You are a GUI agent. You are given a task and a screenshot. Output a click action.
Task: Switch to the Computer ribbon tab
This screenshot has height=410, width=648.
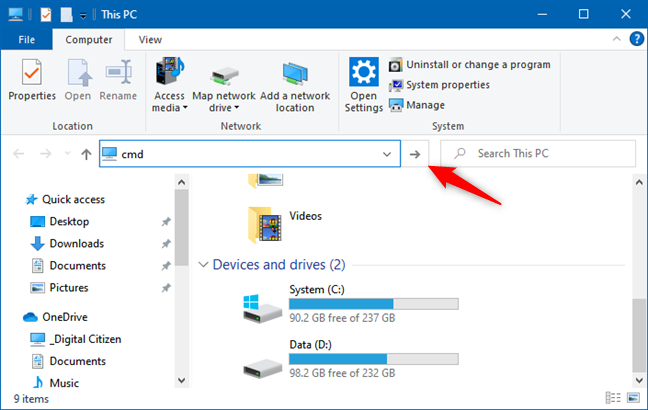[88, 40]
